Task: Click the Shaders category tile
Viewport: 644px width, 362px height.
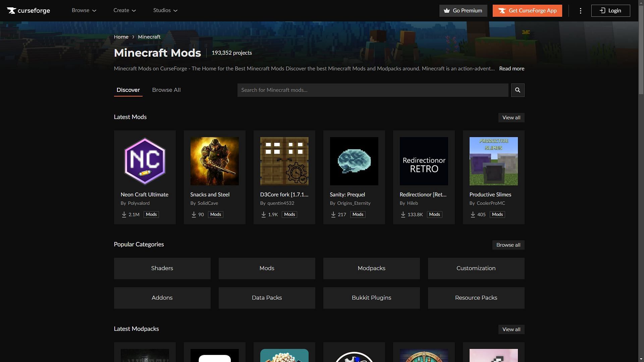Action: [162, 268]
